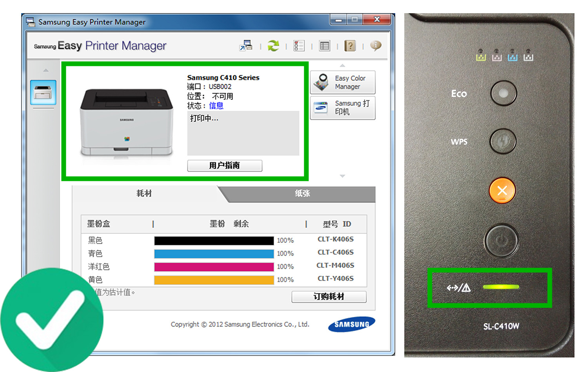The height and width of the screenshot is (372, 588).
Task: Click the black toner LED icon on printer
Action: pos(528,55)
